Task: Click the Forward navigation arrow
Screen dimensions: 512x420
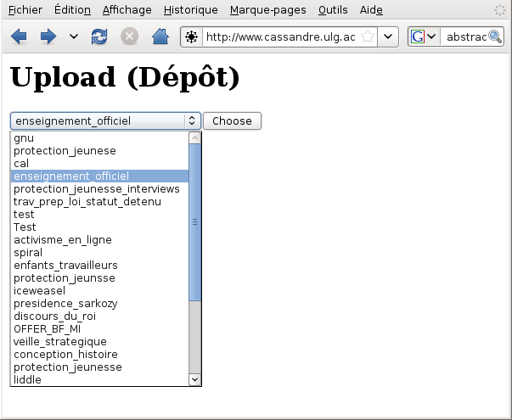Action: (48, 36)
